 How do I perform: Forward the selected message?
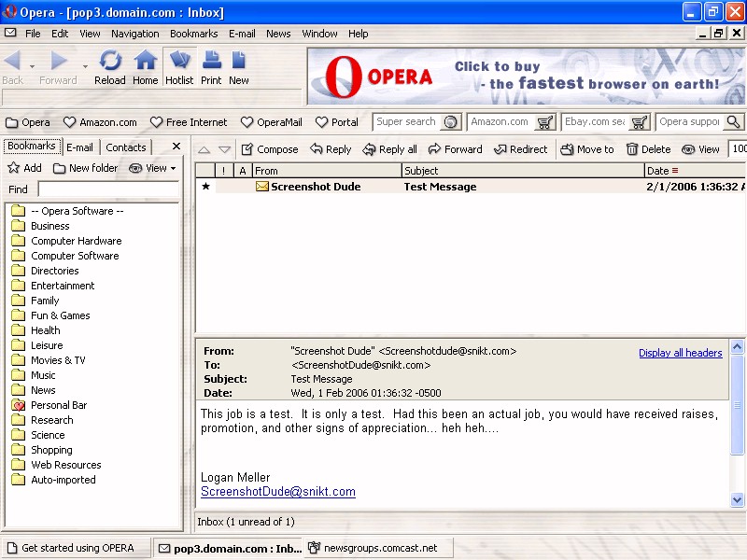tap(456, 149)
